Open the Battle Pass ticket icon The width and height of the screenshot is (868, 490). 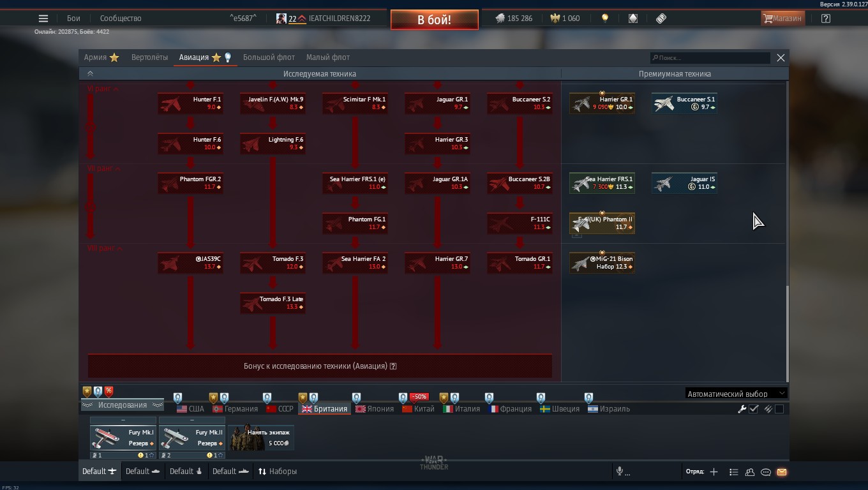tap(661, 19)
